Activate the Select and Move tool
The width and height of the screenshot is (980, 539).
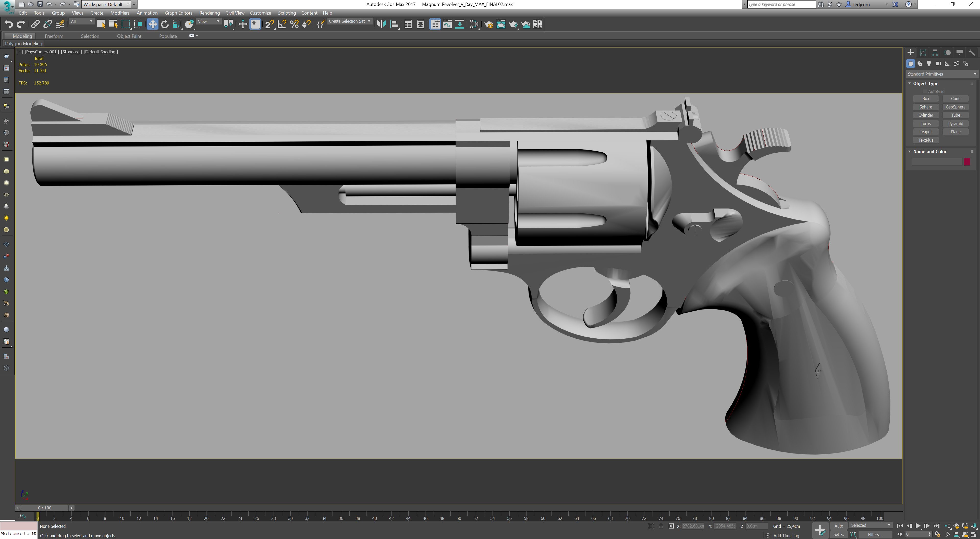click(153, 24)
